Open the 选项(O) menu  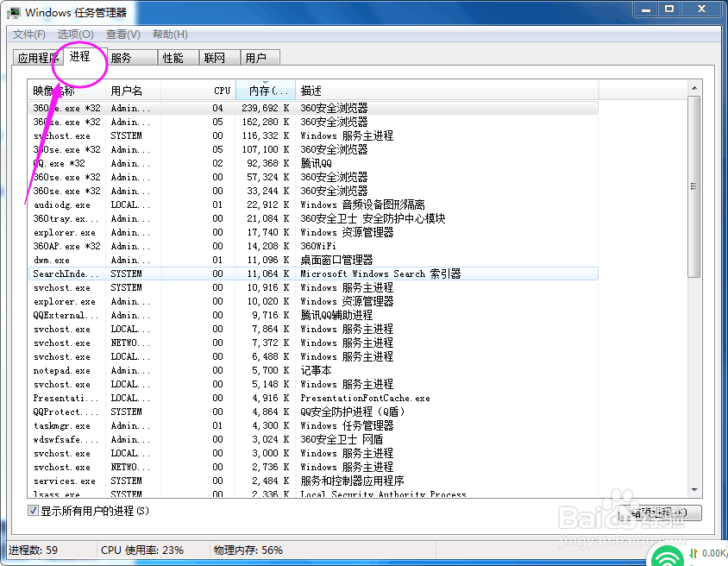pyautogui.click(x=75, y=35)
